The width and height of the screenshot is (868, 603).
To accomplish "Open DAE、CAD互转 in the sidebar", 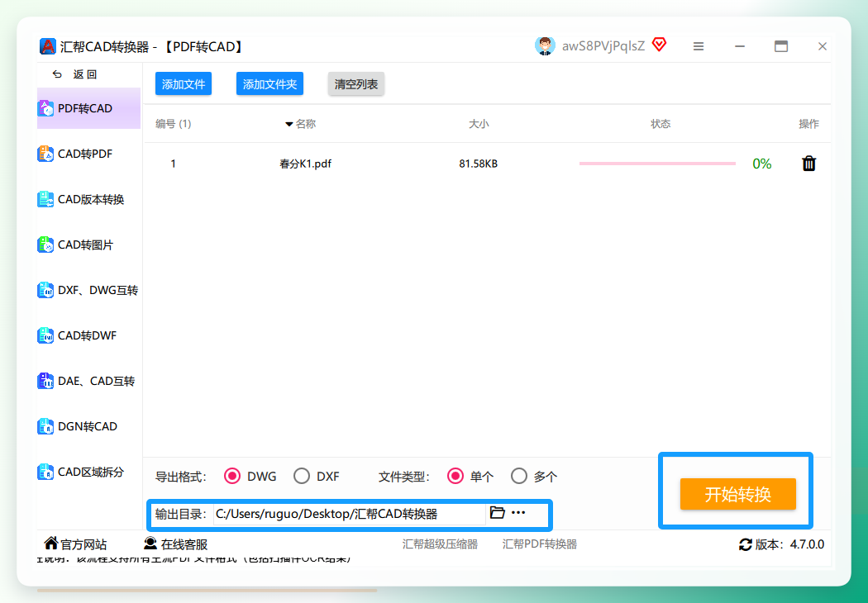I will click(x=88, y=381).
